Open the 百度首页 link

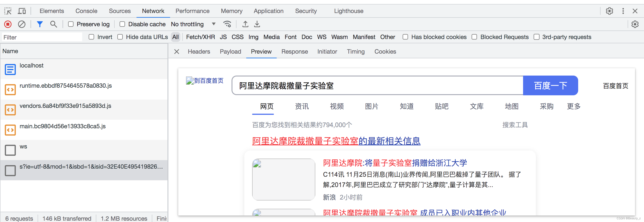pos(616,86)
